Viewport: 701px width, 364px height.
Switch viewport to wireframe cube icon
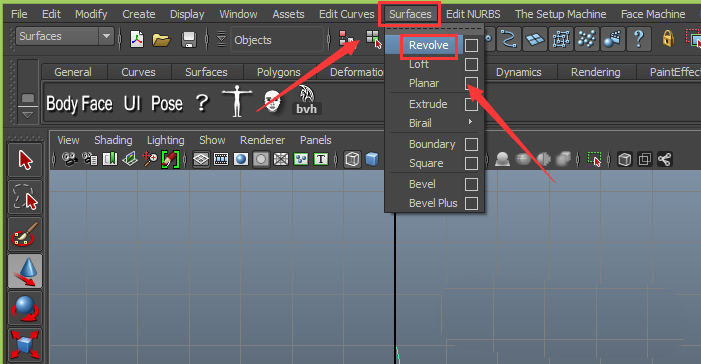point(352,159)
